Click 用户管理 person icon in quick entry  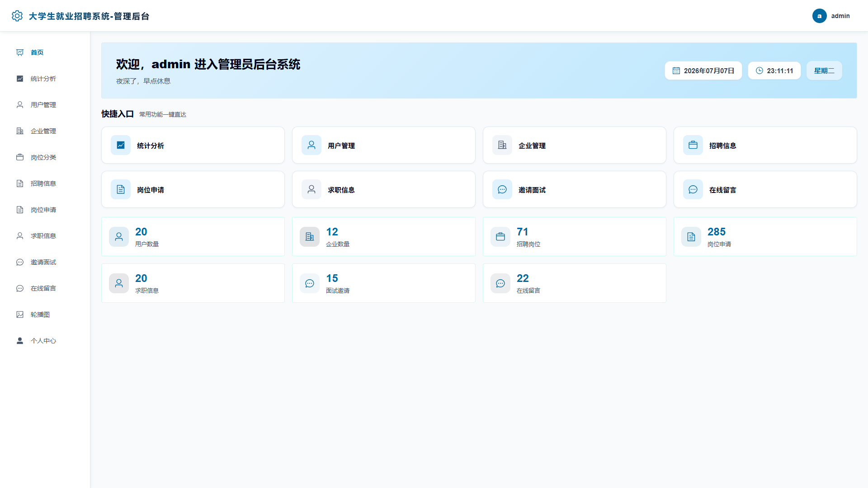point(311,145)
